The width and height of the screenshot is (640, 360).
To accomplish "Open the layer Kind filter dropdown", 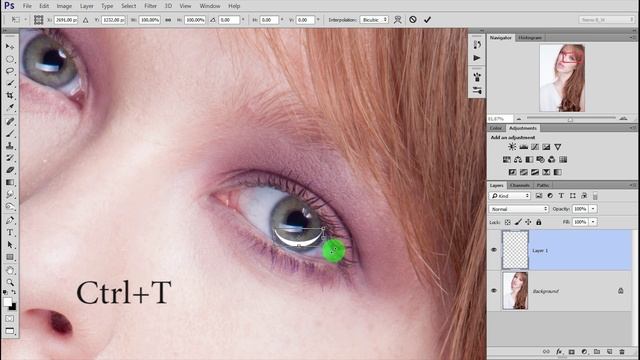I will [x=509, y=196].
